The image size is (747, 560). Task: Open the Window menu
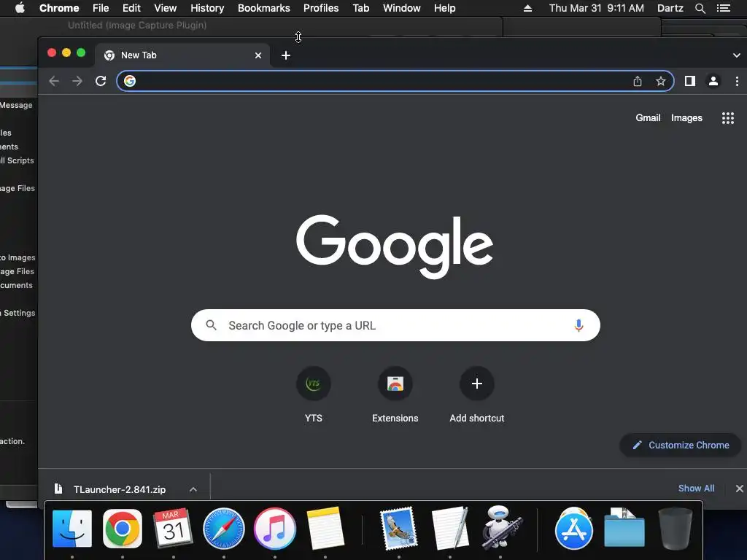pyautogui.click(x=402, y=8)
